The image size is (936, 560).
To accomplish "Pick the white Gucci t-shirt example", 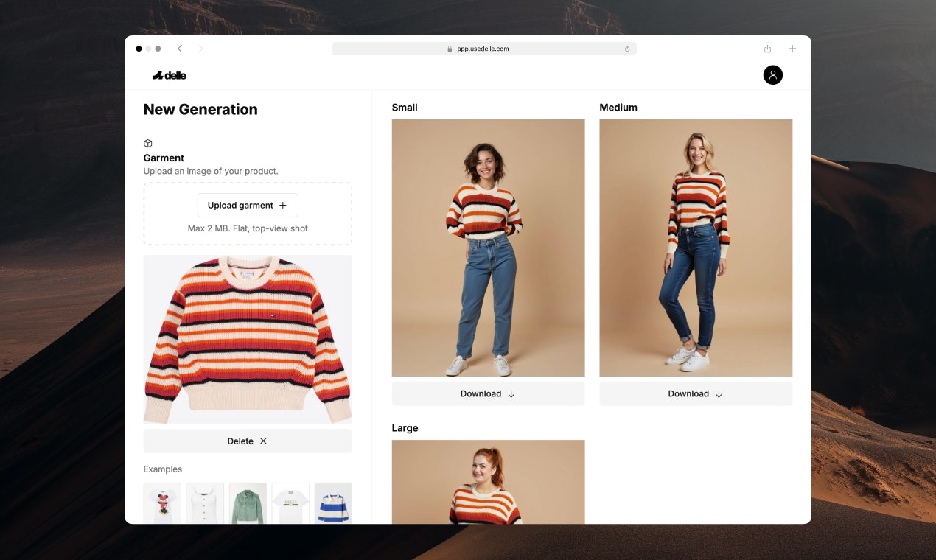I will (290, 503).
